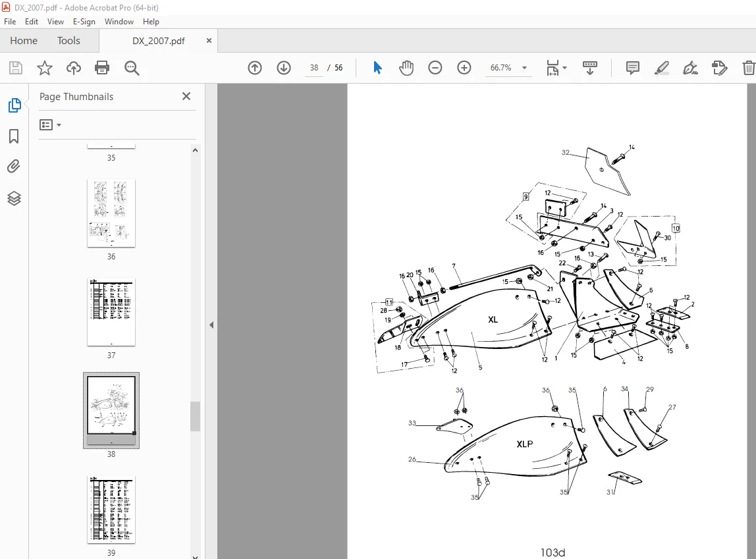Zoom out with minus button

point(435,68)
